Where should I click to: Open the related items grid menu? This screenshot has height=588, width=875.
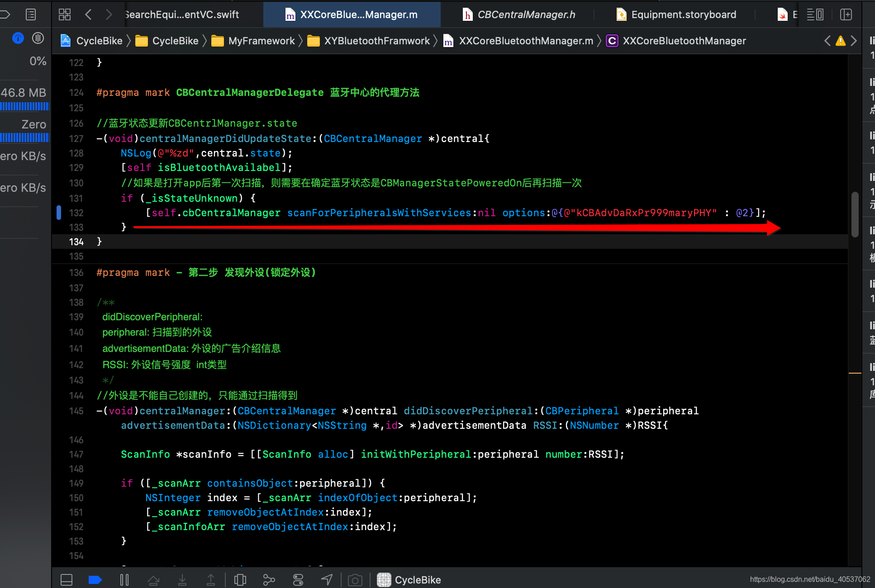(x=65, y=14)
